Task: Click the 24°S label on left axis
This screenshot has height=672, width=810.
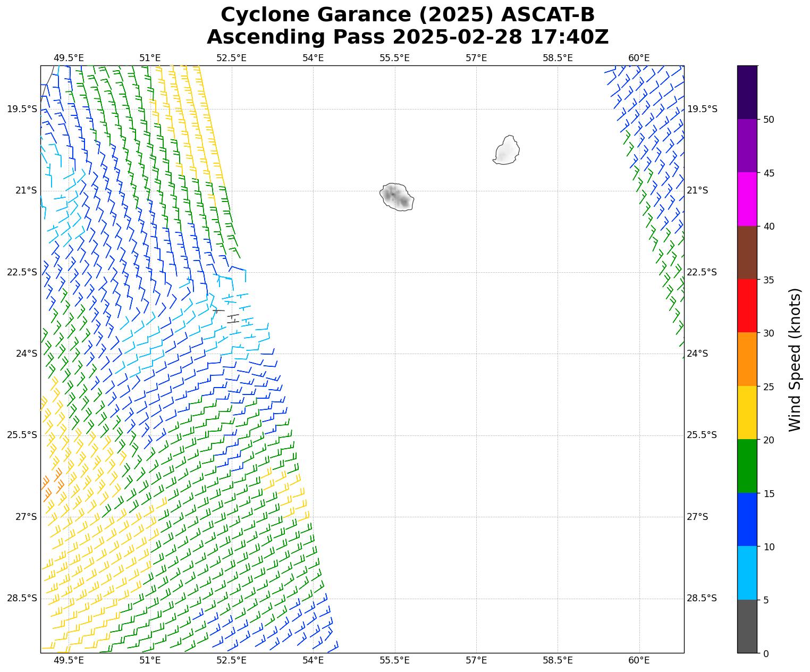Action: pyautogui.click(x=26, y=354)
